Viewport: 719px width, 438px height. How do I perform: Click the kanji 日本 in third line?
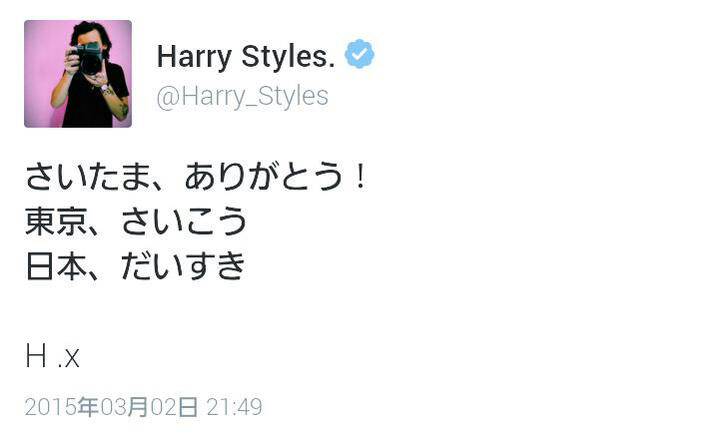[x=56, y=266]
